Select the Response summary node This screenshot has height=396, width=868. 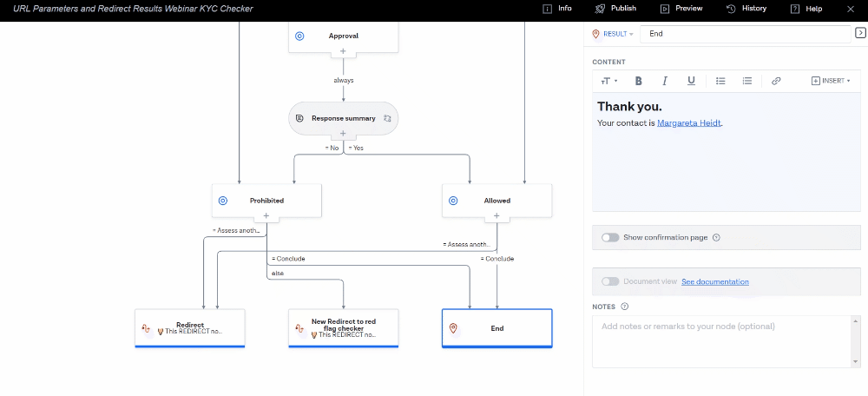343,118
